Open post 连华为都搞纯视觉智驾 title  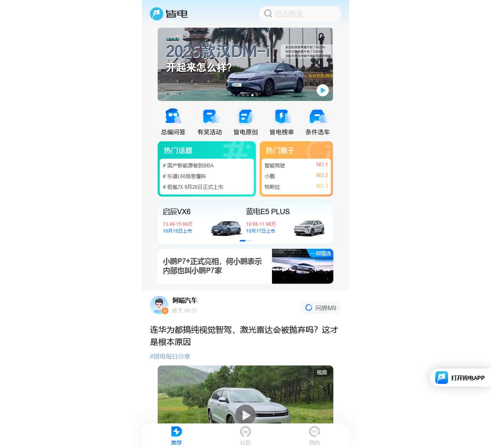pos(244,336)
